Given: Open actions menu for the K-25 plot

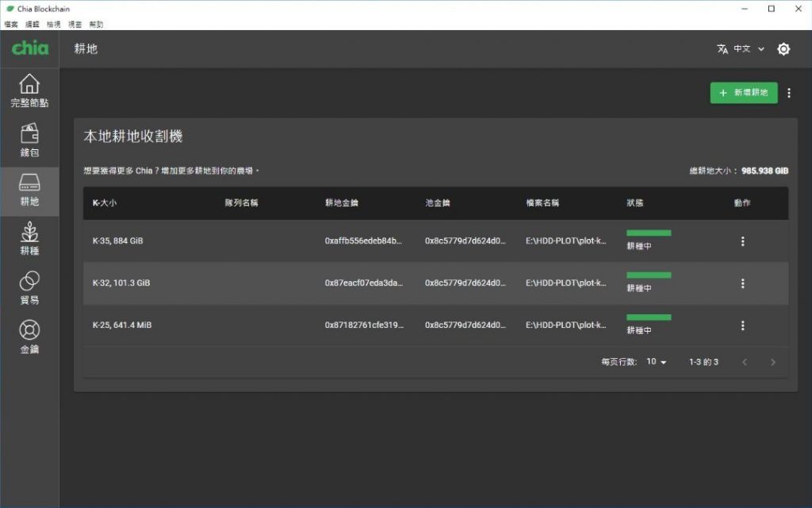Looking at the screenshot, I should click(x=742, y=325).
